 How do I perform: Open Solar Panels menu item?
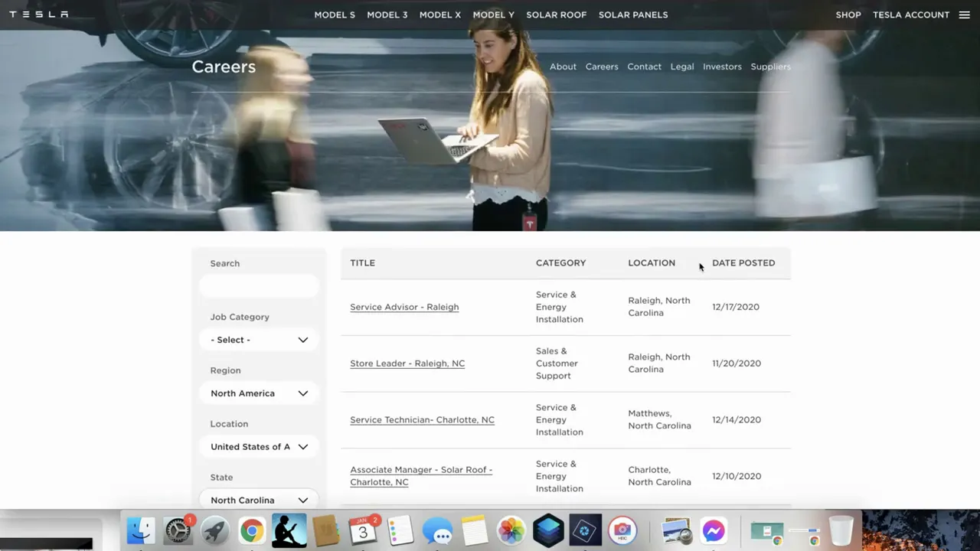click(x=633, y=15)
